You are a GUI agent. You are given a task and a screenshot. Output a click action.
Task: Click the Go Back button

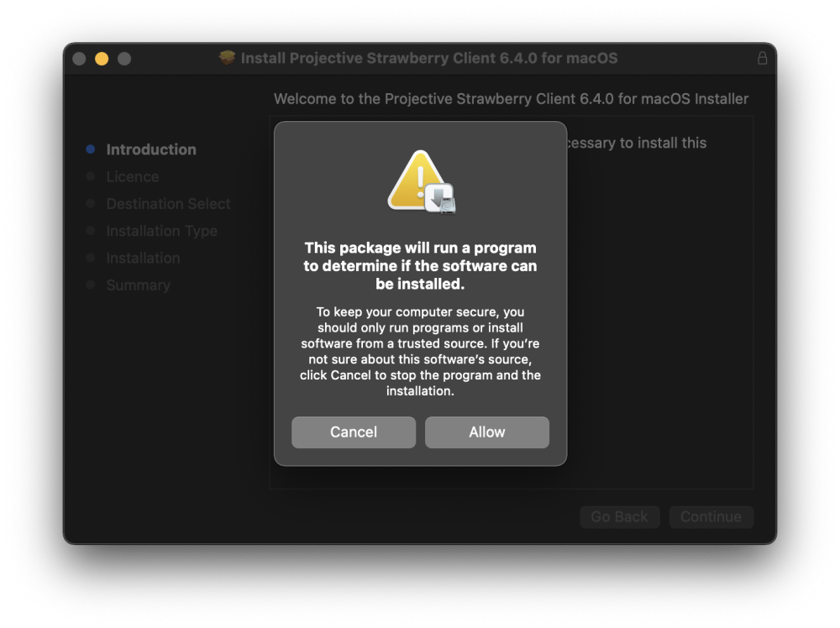tap(619, 516)
